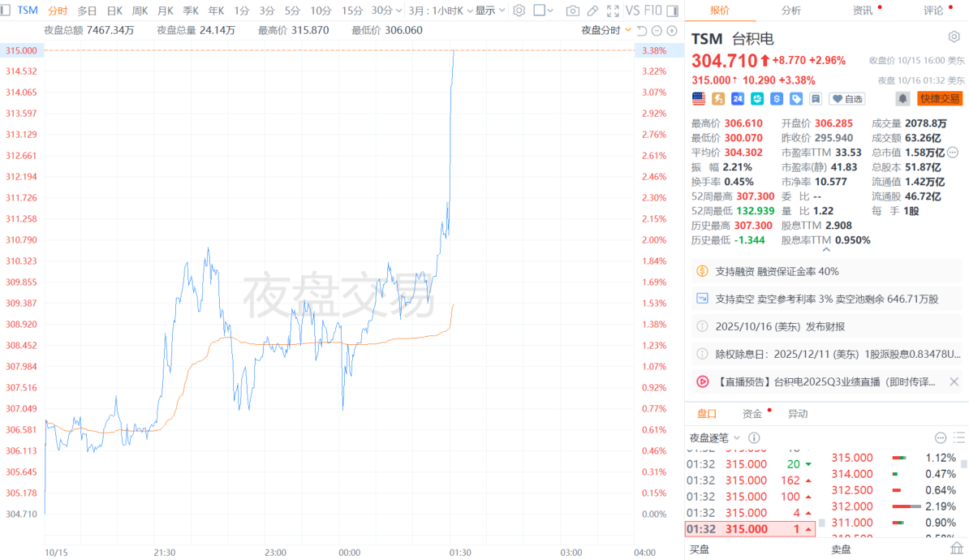Viewport: 969px width, 560px height.
Task: Click the F10 stock info icon
Action: click(x=652, y=11)
